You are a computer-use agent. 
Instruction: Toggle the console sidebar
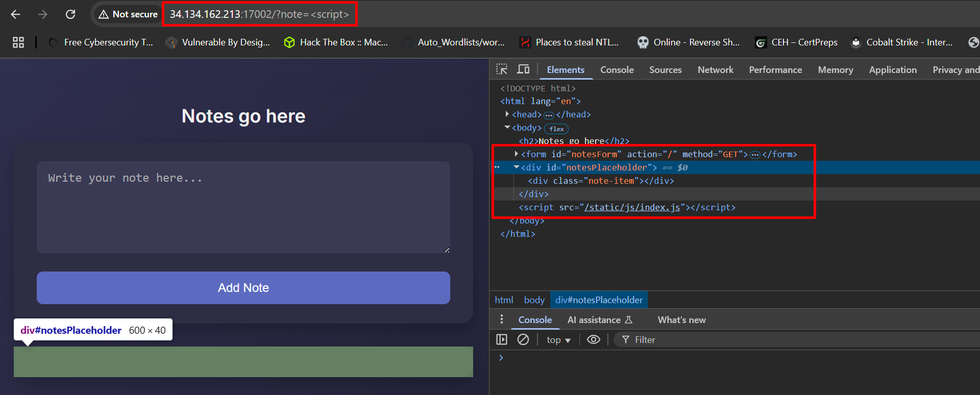pyautogui.click(x=502, y=339)
